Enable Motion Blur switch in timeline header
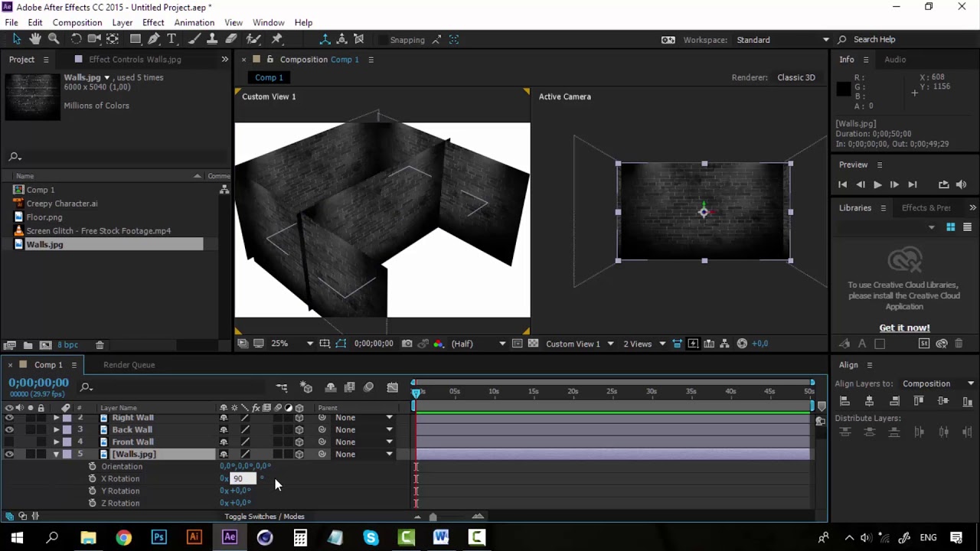Screen dimensions: 980x551 [368, 388]
